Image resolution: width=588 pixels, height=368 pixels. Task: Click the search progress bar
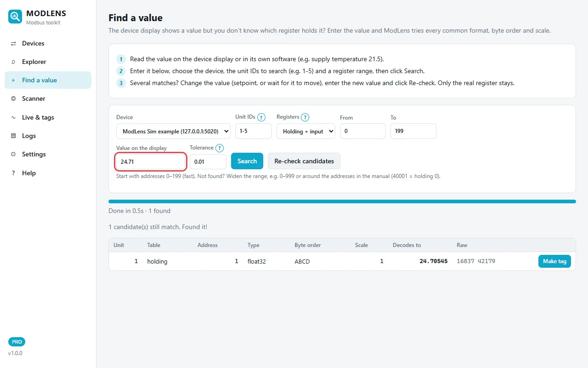[x=342, y=201]
